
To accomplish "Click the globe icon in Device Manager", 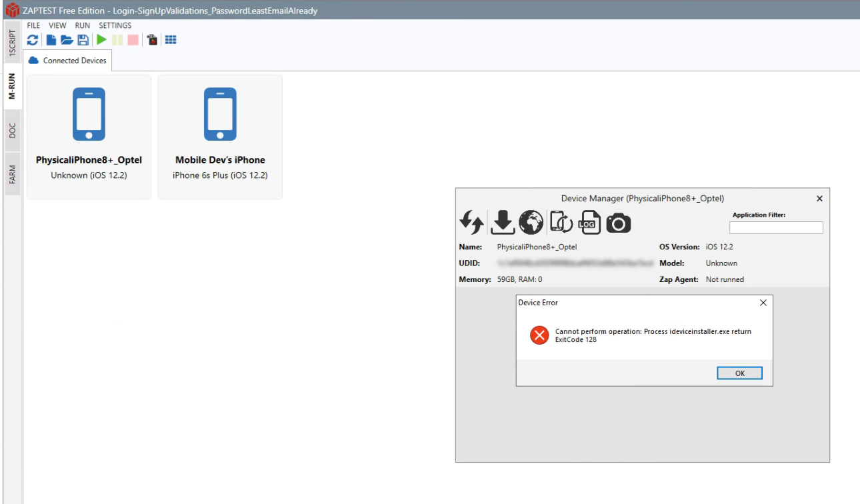I will pos(531,223).
